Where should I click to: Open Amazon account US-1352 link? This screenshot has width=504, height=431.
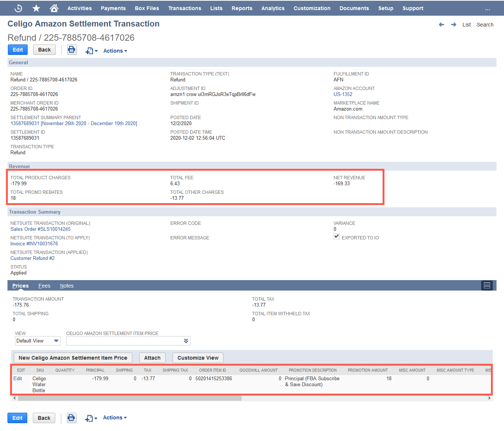click(343, 94)
